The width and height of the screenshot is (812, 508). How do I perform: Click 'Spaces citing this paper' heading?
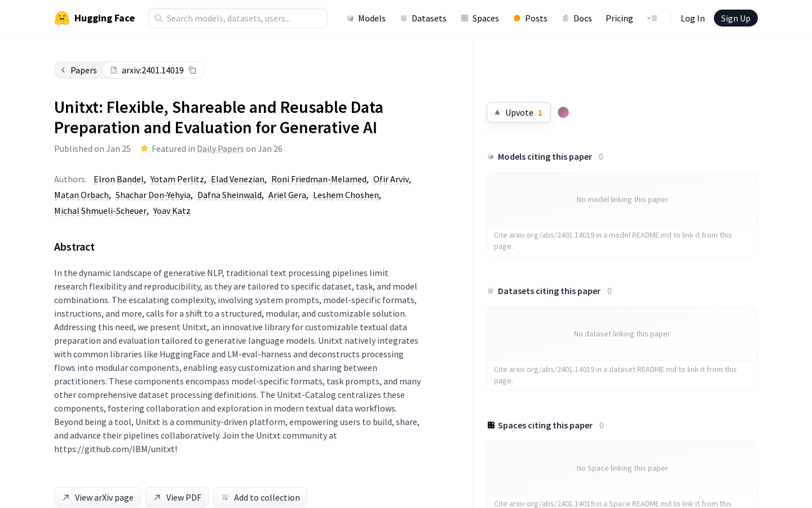click(x=545, y=425)
